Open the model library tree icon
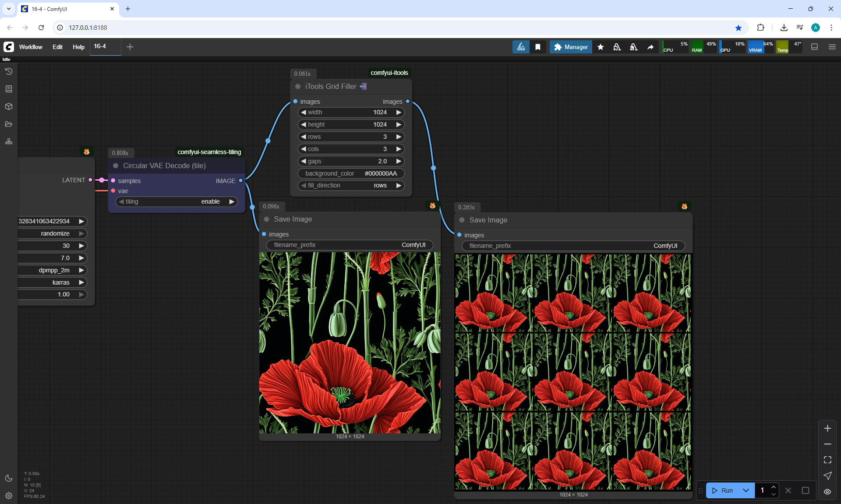Viewport: 841px width, 504px height. 9,141
